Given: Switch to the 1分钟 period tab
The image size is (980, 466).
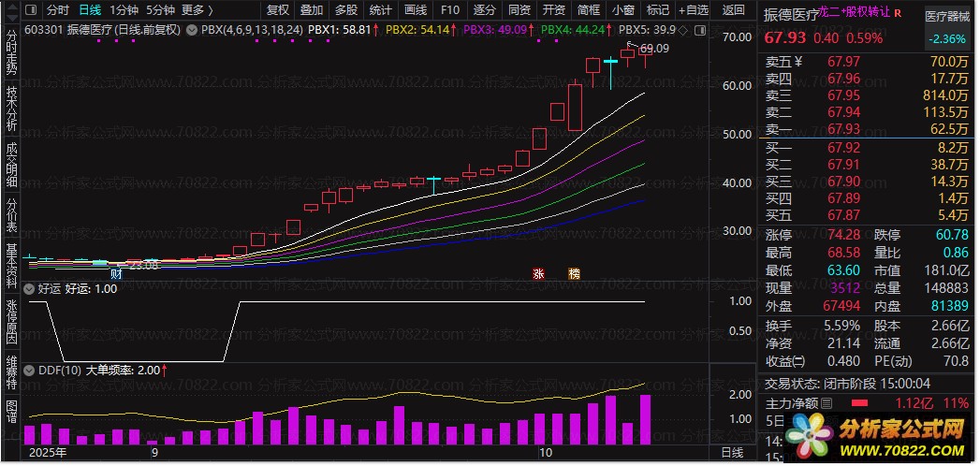Looking at the screenshot, I should [x=124, y=10].
